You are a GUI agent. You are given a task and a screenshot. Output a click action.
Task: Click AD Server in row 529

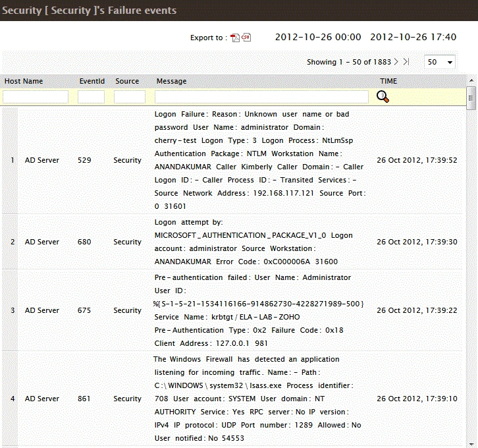pos(42,160)
